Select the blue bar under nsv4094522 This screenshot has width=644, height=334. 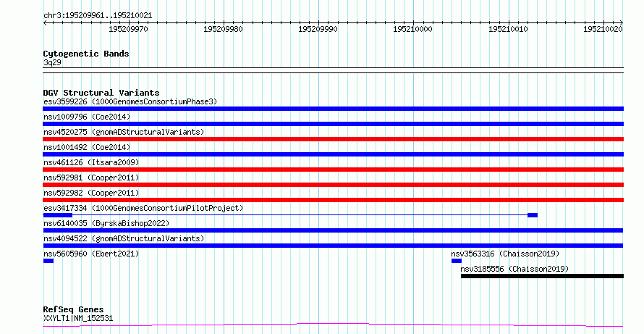[x=333, y=246]
